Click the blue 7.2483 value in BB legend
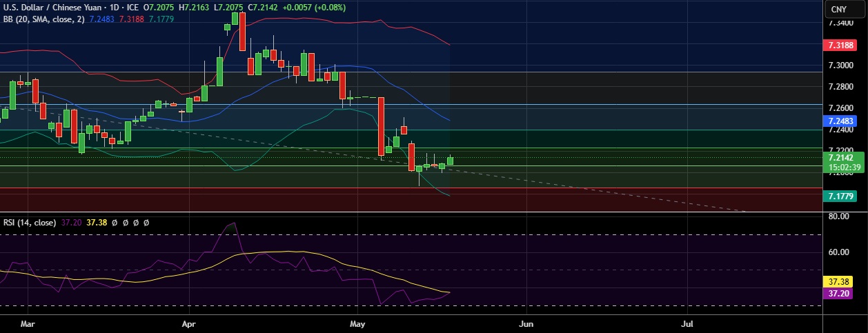The height and width of the screenshot is (333, 868). pos(101,19)
